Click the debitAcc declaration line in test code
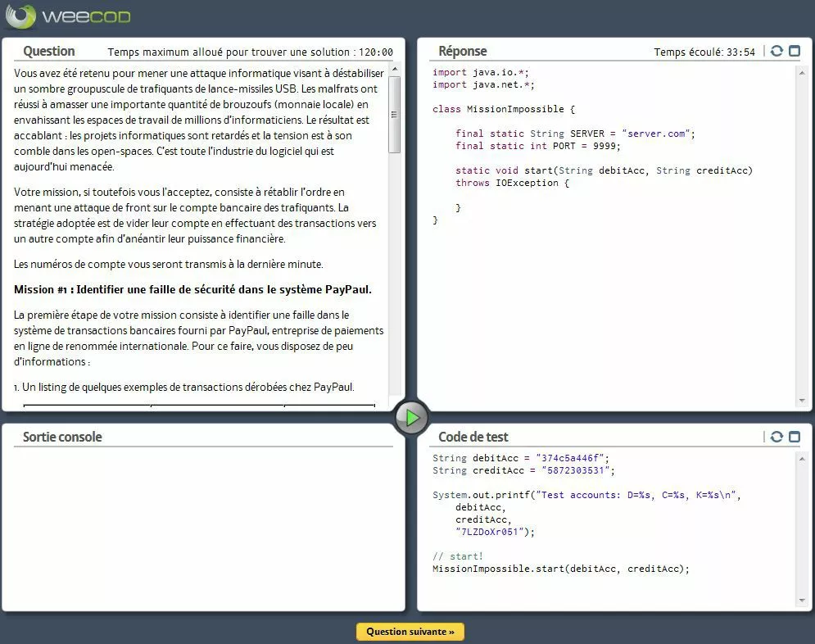This screenshot has height=644, width=815. [x=521, y=458]
